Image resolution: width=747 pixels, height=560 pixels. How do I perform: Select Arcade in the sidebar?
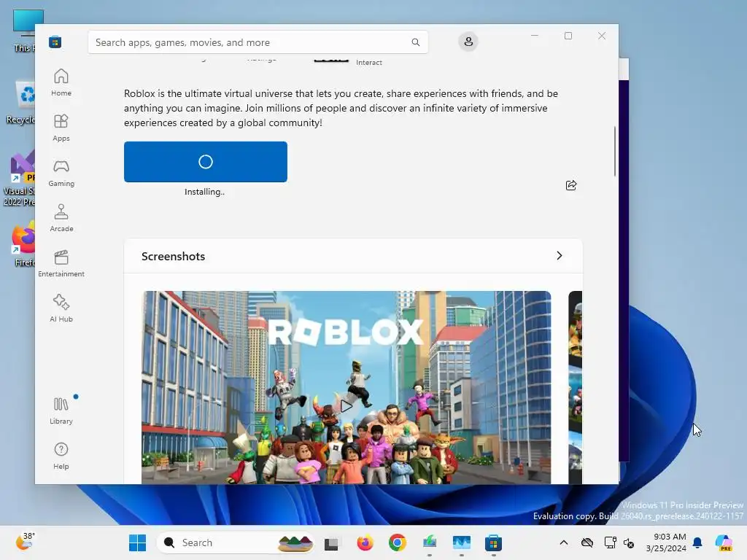point(61,218)
